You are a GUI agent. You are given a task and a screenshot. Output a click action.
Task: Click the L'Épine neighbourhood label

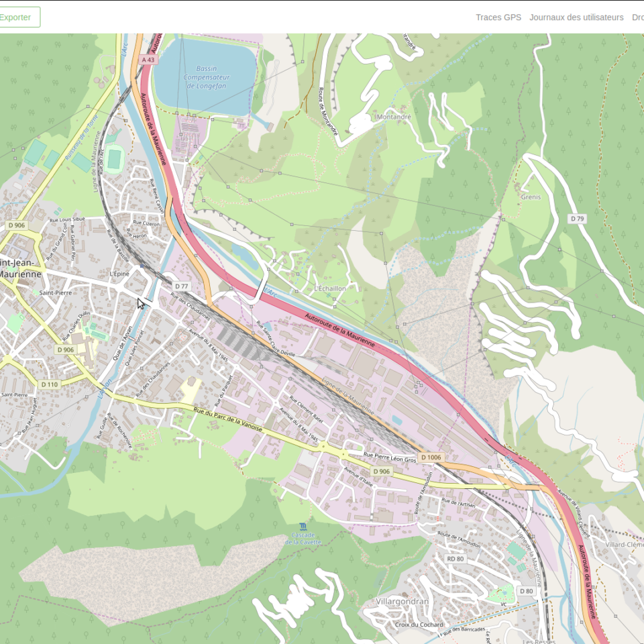coord(119,274)
